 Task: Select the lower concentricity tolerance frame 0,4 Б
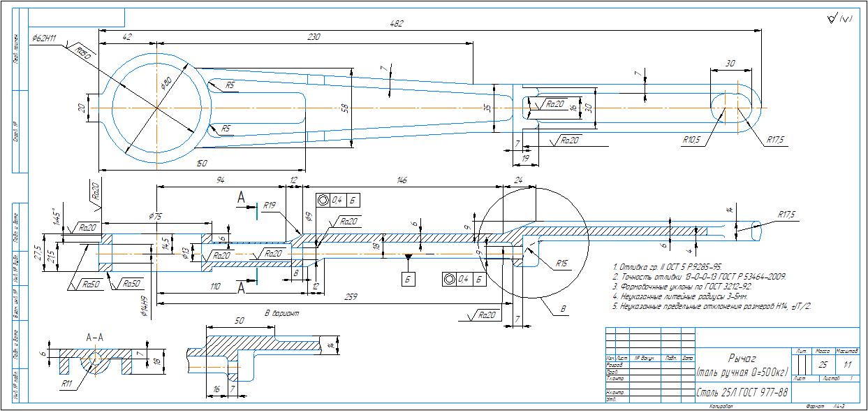(464, 279)
